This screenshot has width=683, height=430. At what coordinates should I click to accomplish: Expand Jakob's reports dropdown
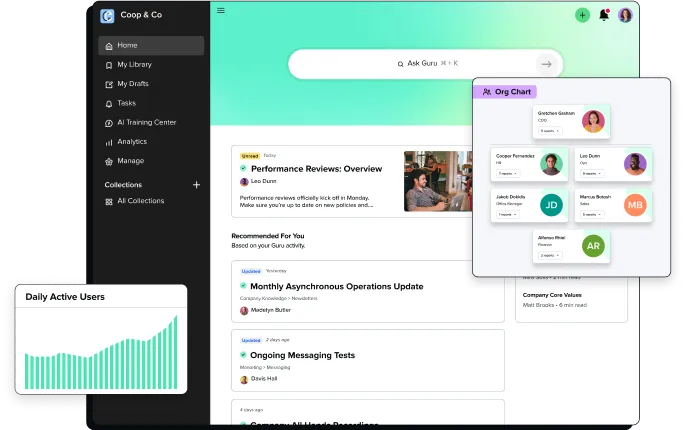(x=508, y=214)
